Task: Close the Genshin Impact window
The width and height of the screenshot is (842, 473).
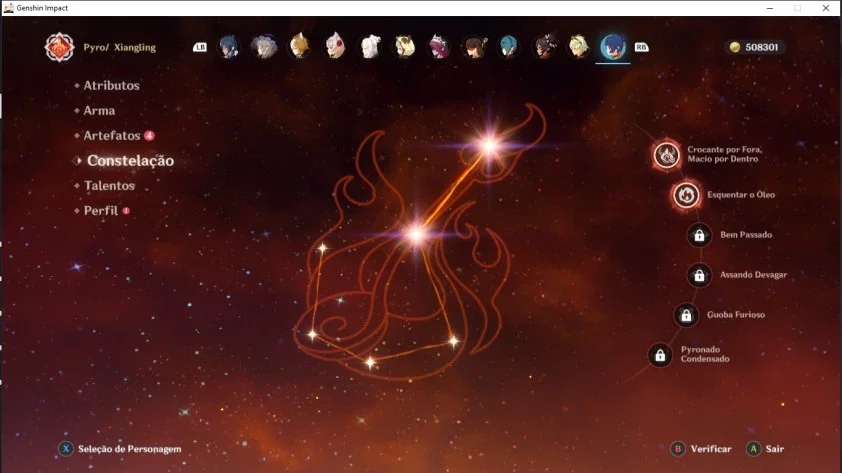Action: [826, 8]
